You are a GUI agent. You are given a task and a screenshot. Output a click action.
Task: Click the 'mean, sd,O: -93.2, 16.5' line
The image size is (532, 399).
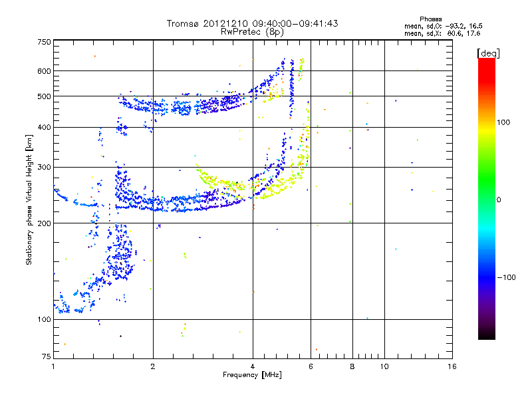443,26
